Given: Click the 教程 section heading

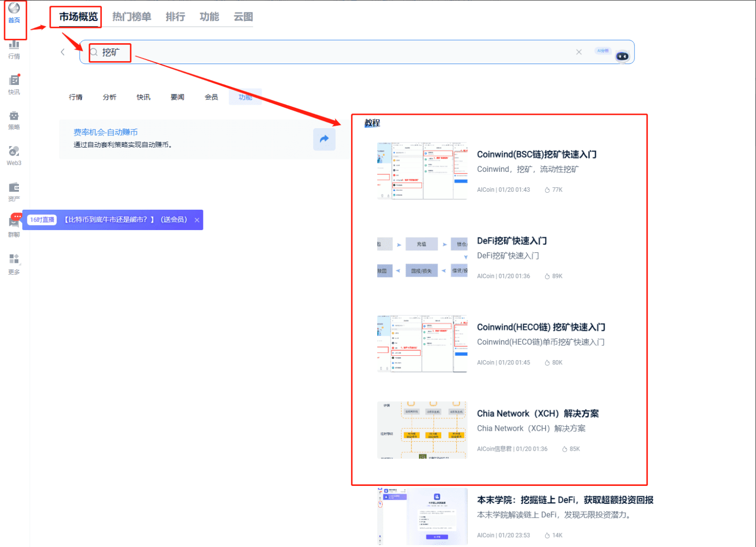Looking at the screenshot, I should click(372, 123).
